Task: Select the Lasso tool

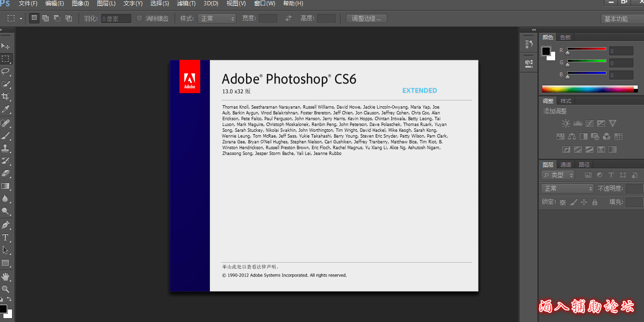Action: point(6,71)
